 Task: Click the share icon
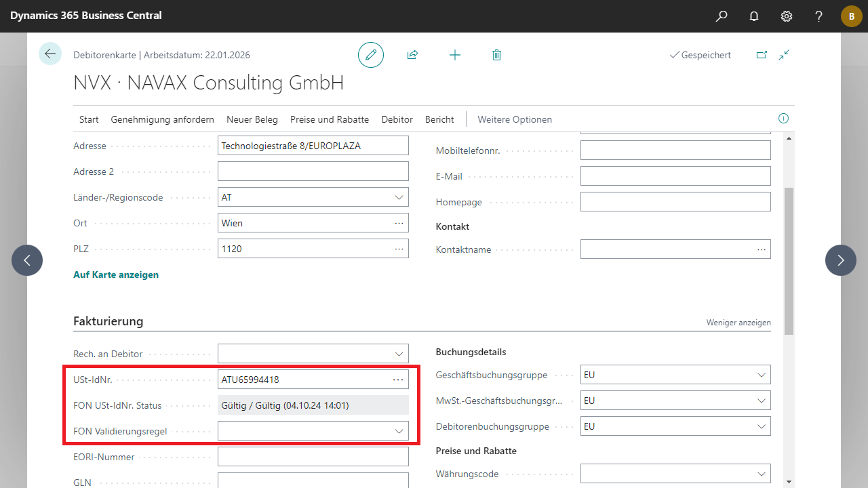412,55
